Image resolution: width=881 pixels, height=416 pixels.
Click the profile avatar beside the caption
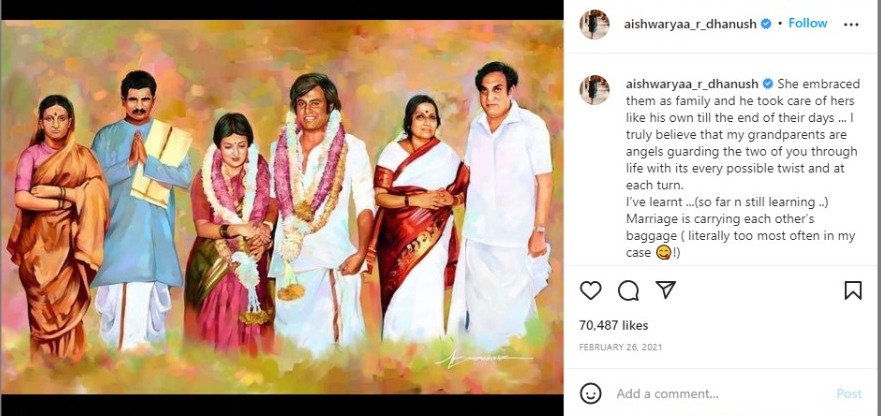(x=594, y=90)
